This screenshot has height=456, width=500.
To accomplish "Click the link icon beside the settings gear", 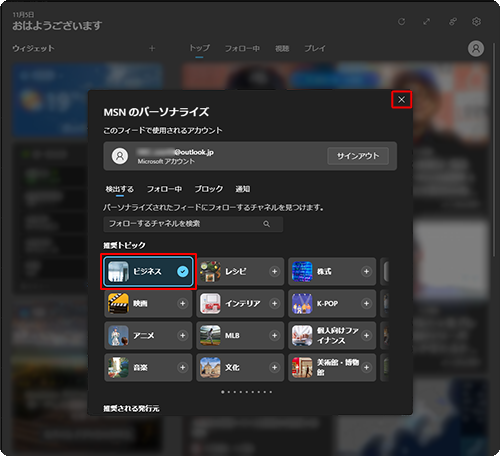I will pyautogui.click(x=453, y=22).
